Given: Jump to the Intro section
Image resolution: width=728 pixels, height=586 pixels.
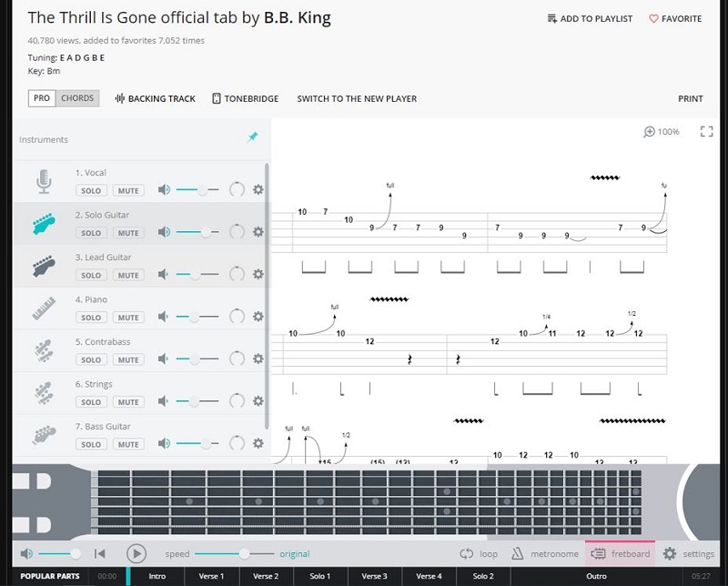Looking at the screenshot, I should click(157, 576).
